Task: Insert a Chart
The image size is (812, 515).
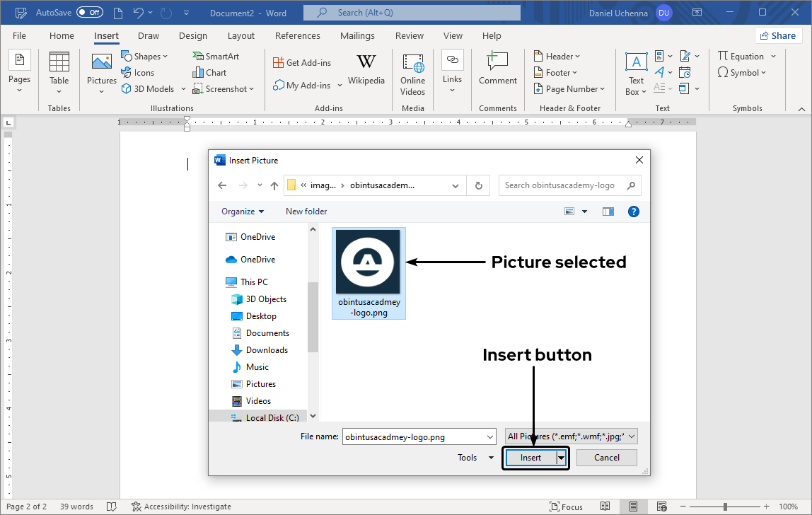Action: pyautogui.click(x=209, y=72)
